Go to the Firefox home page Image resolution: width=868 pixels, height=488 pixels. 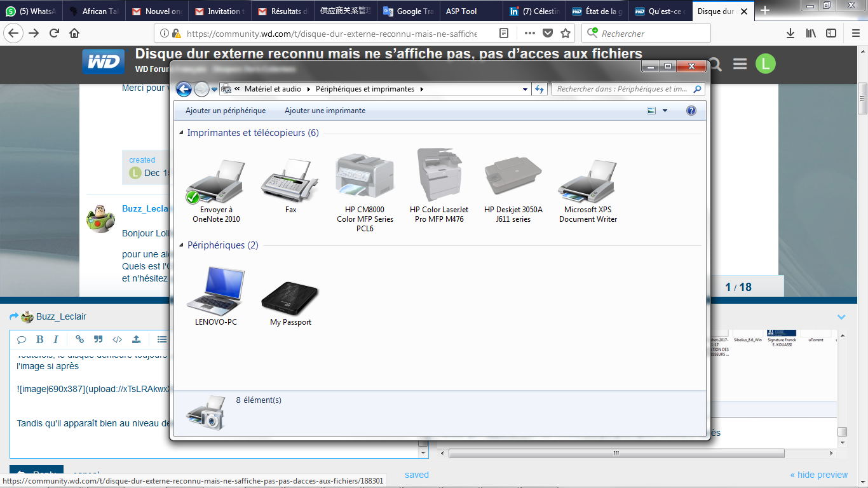click(74, 33)
